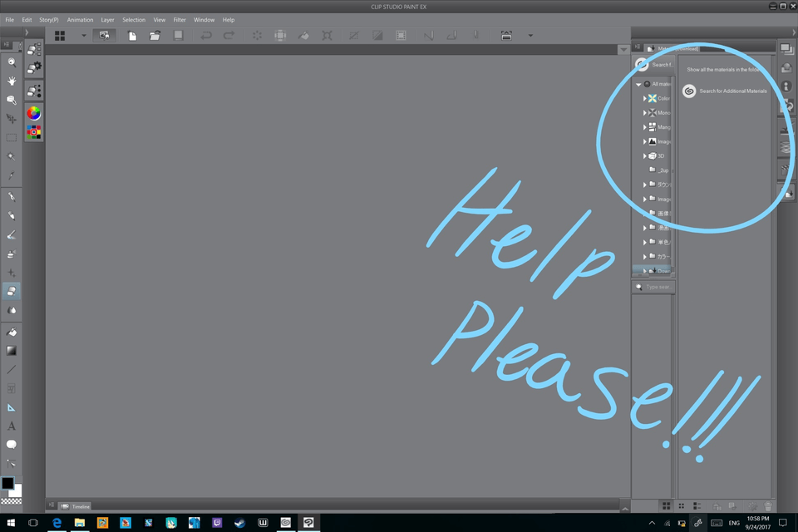798x532 pixels.
Task: Expand the Color pattern materials folder
Action: click(x=644, y=99)
